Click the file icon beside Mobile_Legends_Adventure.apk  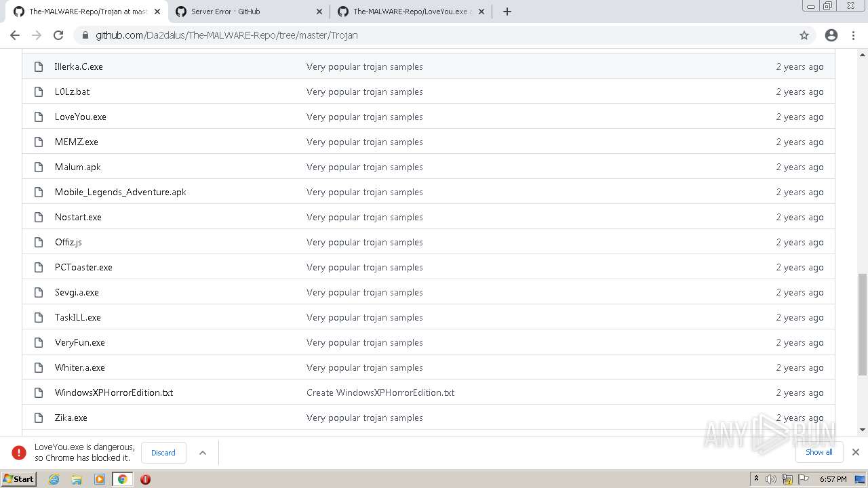39,192
